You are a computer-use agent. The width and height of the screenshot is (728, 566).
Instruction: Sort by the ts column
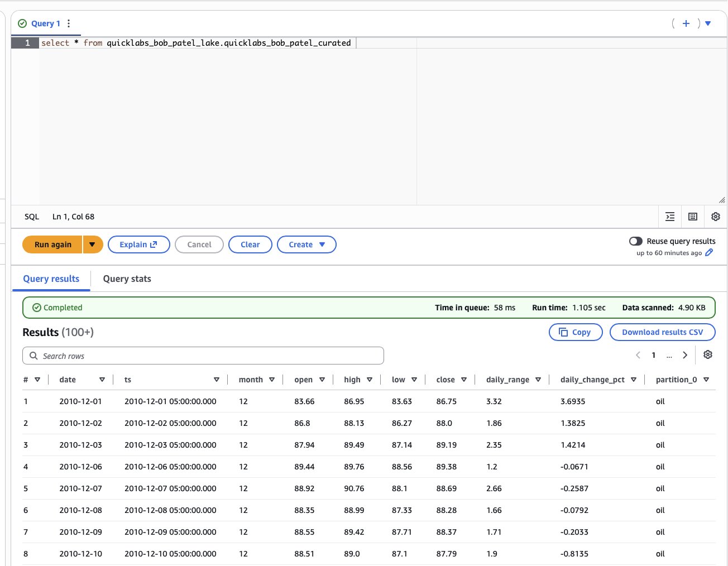point(217,380)
